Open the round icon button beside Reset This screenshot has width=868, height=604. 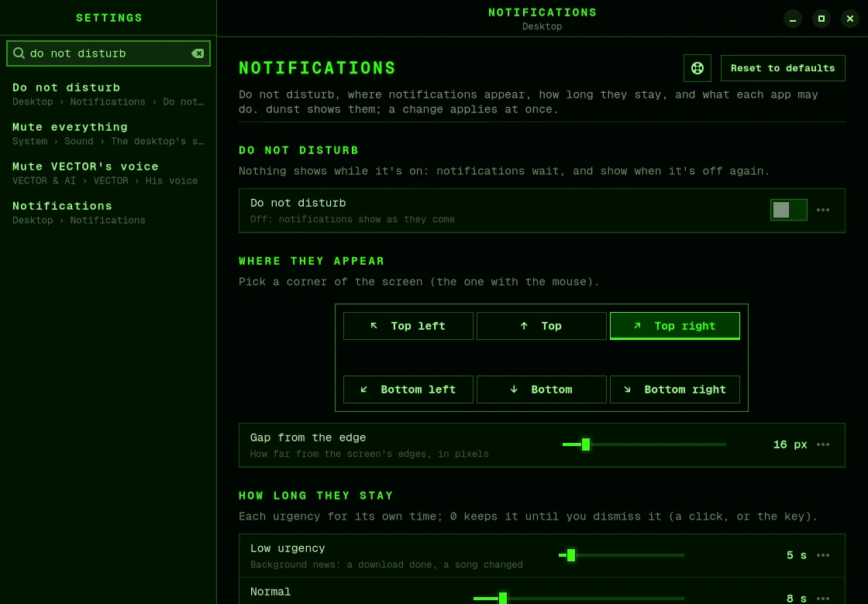pos(697,68)
